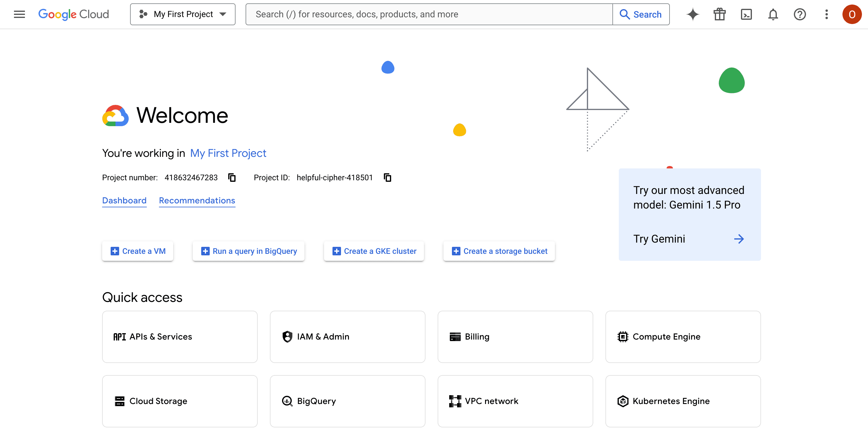Click the Create a VM button
The width and height of the screenshot is (868, 442).
138,251
